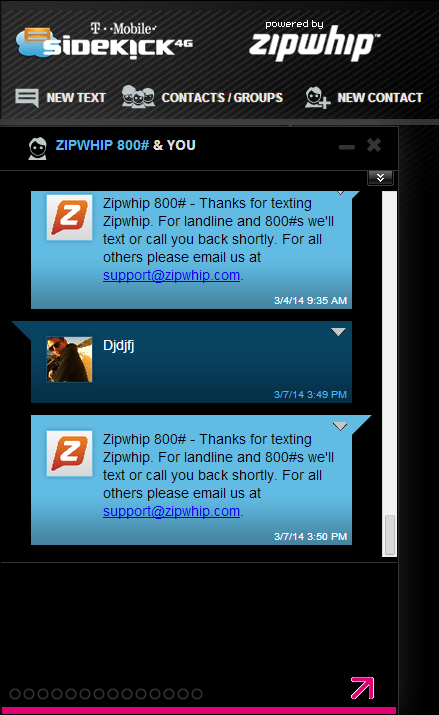Click support@zipwhip.com link in the 3/7/14 3:50 PM message

pos(171,511)
